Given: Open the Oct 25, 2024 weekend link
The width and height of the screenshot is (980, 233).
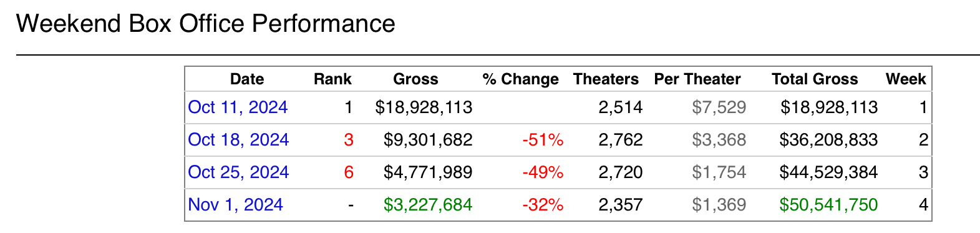Looking at the screenshot, I should tap(238, 172).
